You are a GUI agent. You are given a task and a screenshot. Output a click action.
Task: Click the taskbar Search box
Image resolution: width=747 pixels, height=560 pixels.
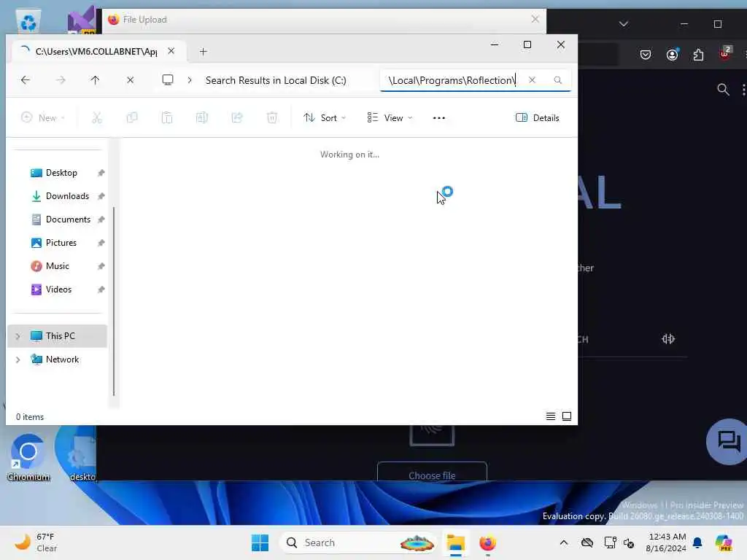click(357, 542)
